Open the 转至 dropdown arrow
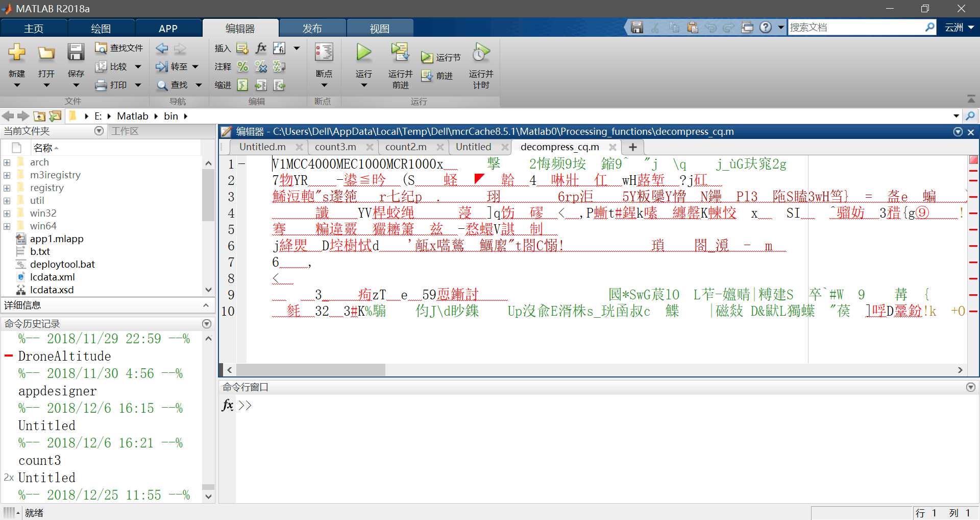Screen dimensions: 980x520 pos(195,66)
